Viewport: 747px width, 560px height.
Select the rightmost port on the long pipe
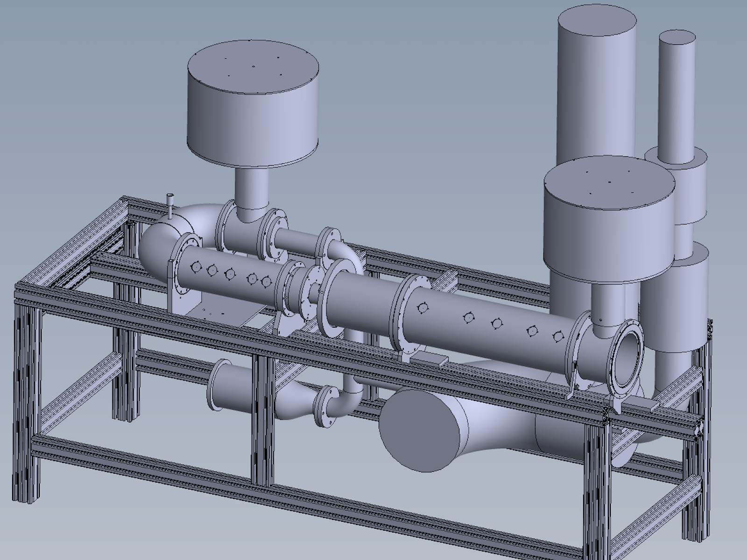coord(557,336)
